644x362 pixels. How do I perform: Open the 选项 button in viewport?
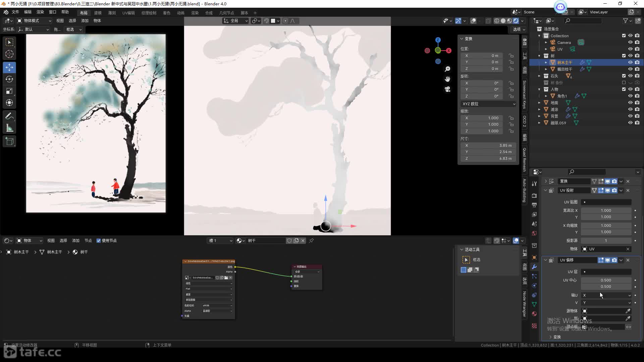tap(519, 29)
